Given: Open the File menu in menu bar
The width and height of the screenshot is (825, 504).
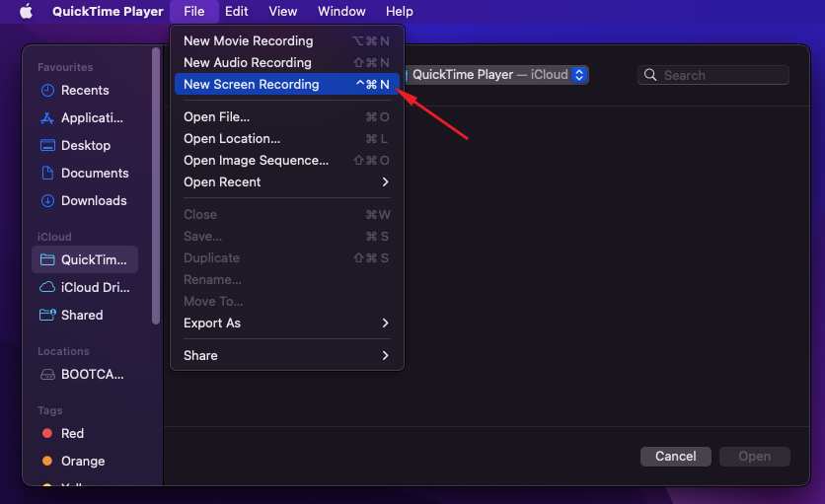Looking at the screenshot, I should pos(194,11).
